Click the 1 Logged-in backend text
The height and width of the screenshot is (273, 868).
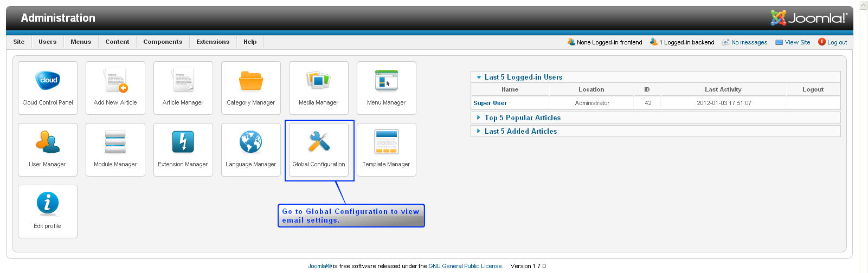(x=687, y=42)
